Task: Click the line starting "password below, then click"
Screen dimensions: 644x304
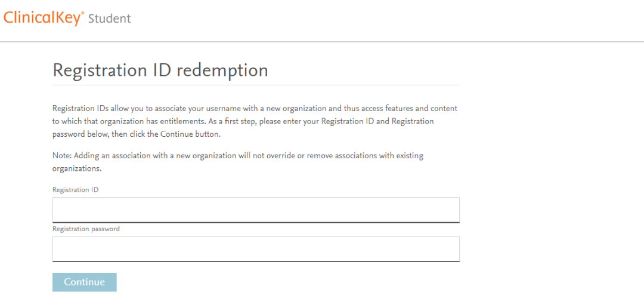Action: pos(136,134)
